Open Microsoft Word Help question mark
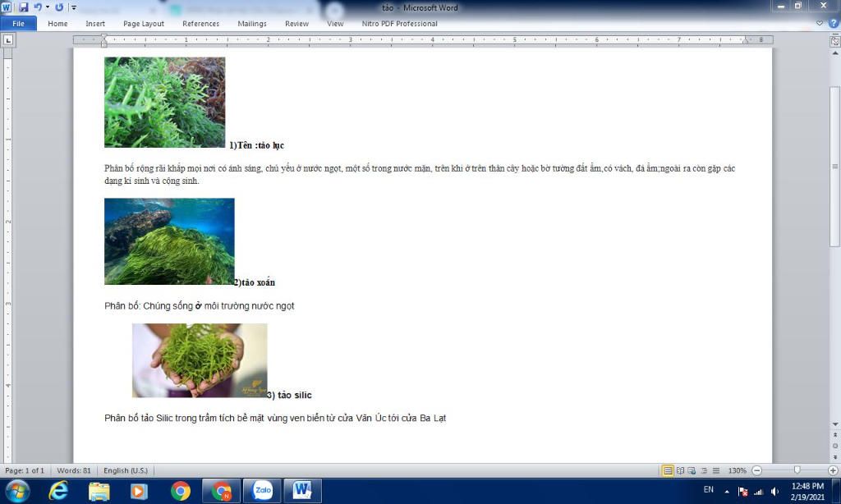 click(x=833, y=23)
